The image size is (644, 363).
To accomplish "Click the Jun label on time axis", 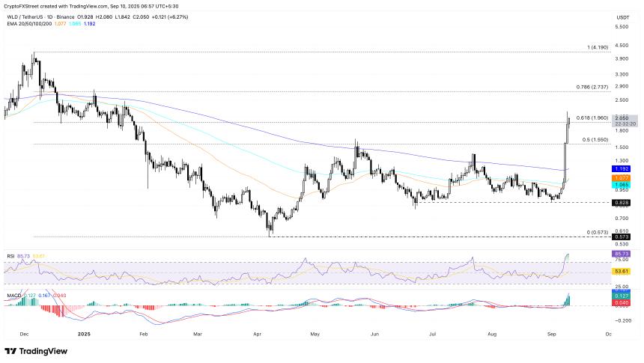I will pyautogui.click(x=374, y=335).
